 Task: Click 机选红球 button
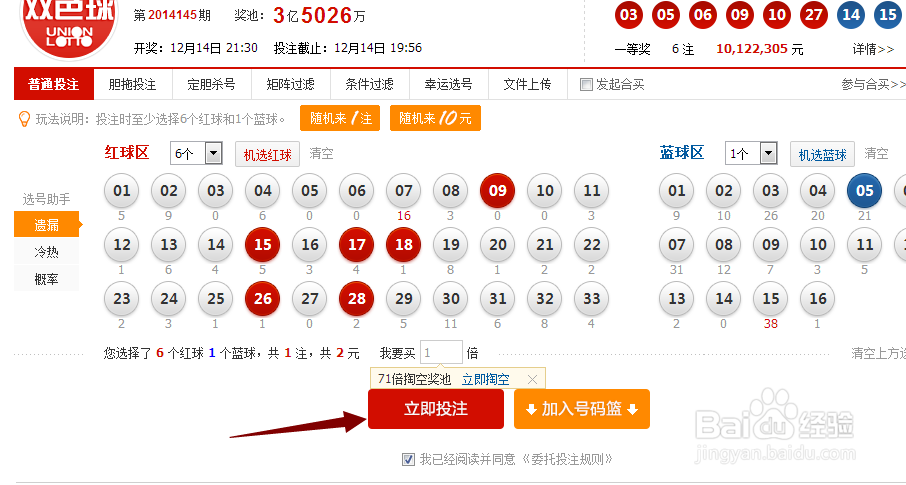click(x=268, y=154)
